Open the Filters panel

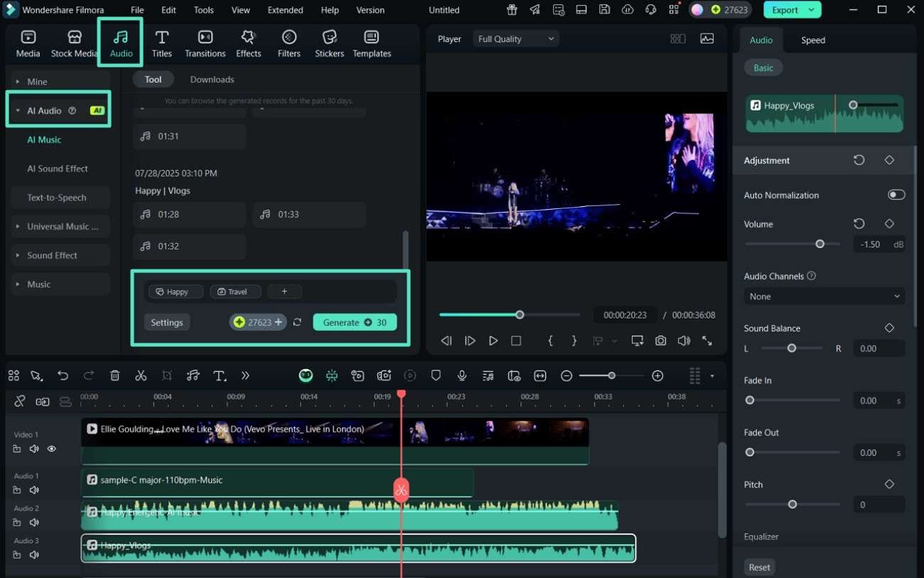(x=289, y=43)
